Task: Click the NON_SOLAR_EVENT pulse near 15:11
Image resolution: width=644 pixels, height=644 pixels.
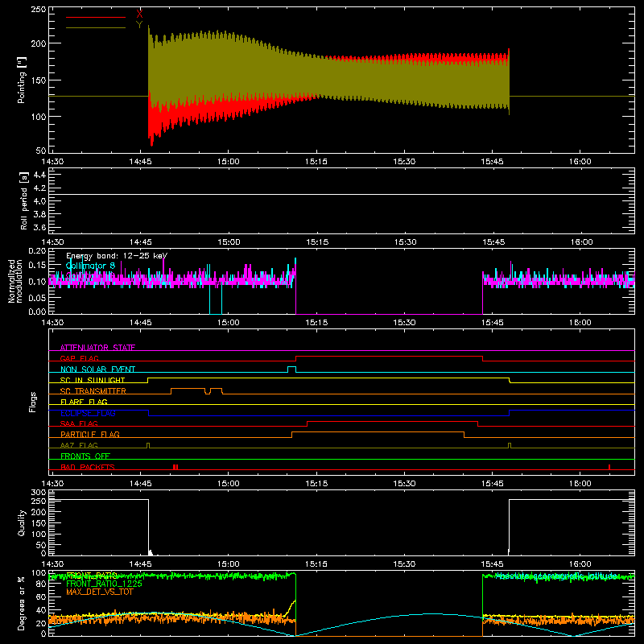Action: (291, 369)
